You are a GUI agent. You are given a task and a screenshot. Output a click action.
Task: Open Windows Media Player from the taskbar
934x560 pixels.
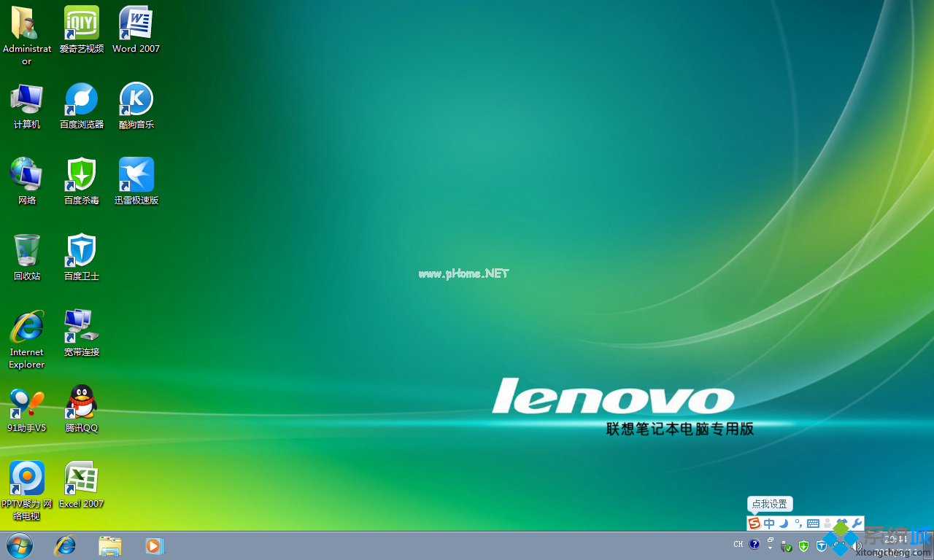pos(153,545)
